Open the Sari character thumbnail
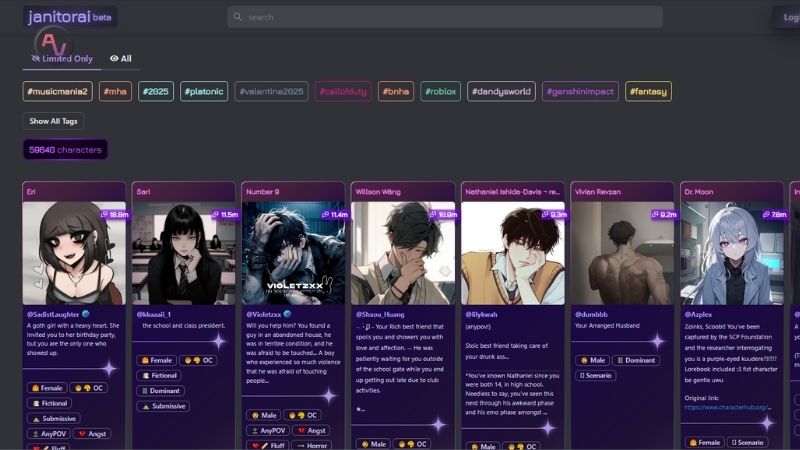 pyautogui.click(x=184, y=253)
